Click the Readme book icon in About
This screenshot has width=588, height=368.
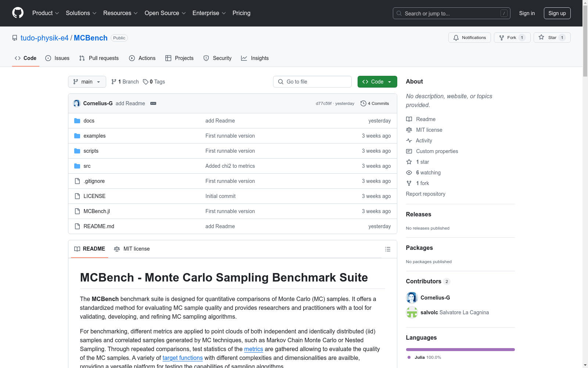click(409, 119)
